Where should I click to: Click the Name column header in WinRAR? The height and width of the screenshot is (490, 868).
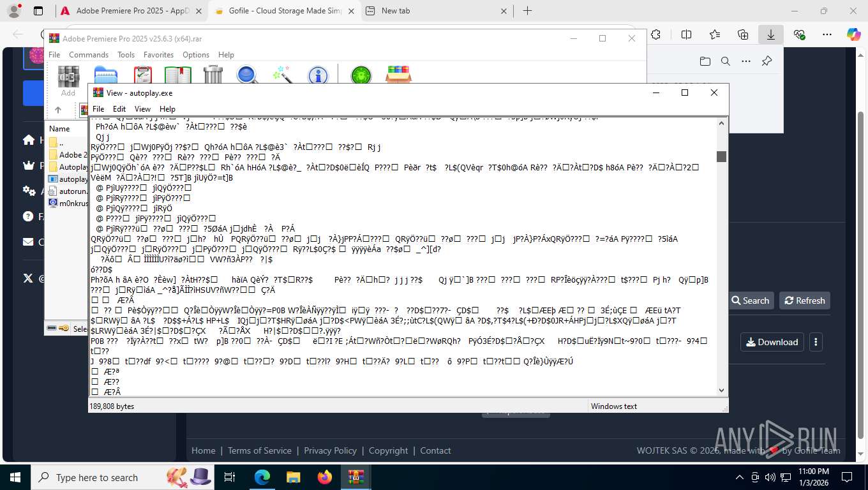click(59, 129)
